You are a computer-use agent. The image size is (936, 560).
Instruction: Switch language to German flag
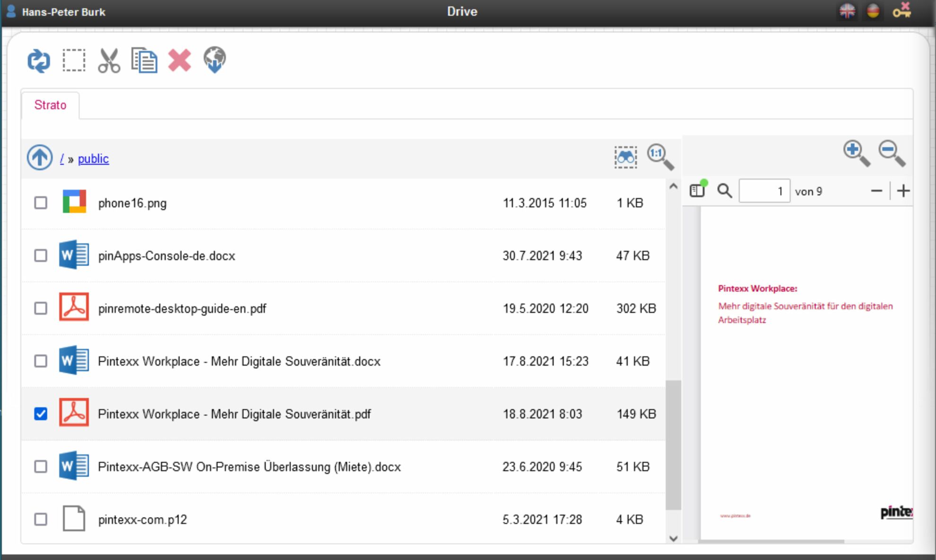tap(873, 11)
